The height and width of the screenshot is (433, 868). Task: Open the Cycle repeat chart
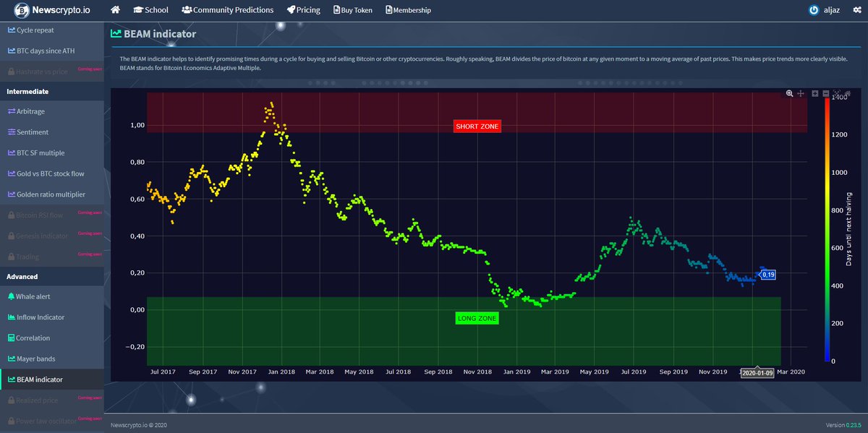[x=52, y=30]
